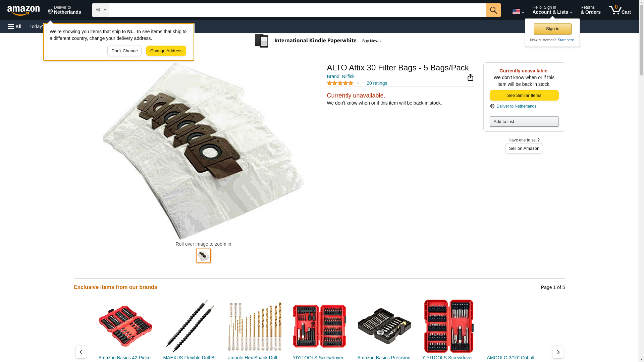Expand Account & Lists menu
This screenshot has height=362, width=644.
coord(552,10)
